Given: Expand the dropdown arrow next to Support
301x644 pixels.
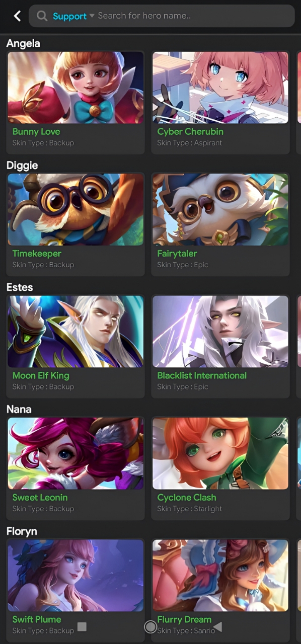Looking at the screenshot, I should click(92, 16).
